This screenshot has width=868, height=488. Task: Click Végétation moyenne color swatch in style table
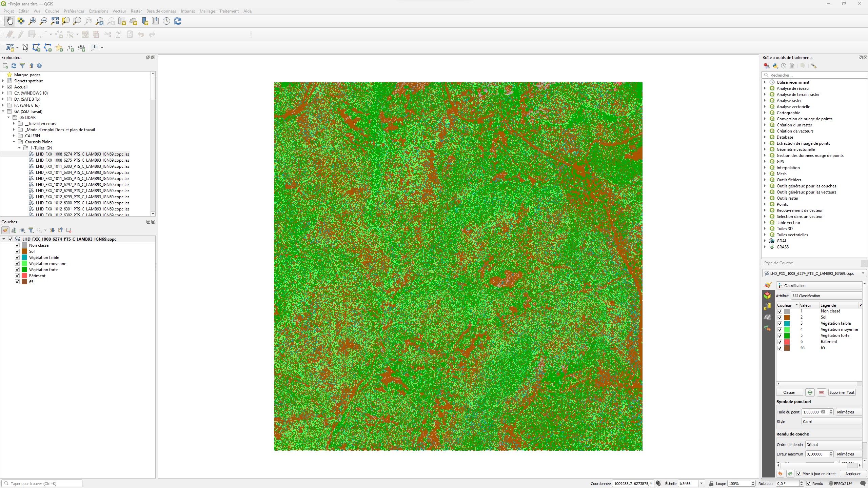[x=787, y=329]
